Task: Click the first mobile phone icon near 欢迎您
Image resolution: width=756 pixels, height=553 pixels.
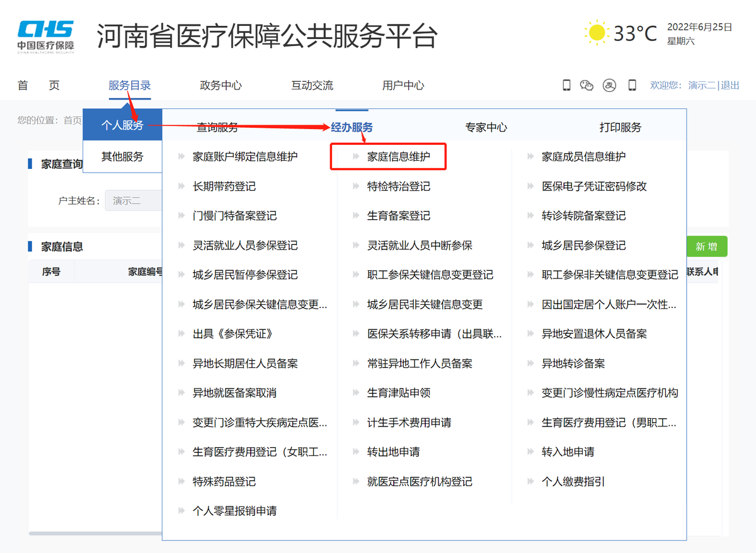Action: 567,85
